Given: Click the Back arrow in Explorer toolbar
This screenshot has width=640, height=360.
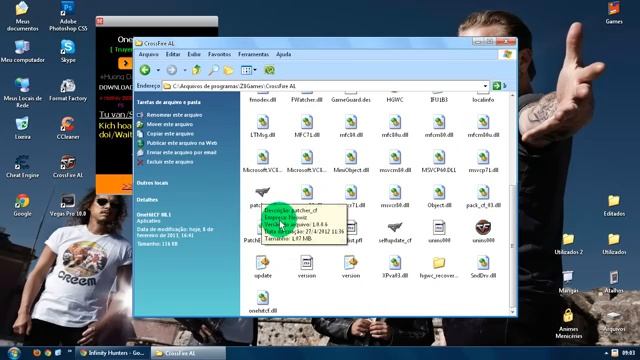Looking at the screenshot, I should (x=145, y=70).
